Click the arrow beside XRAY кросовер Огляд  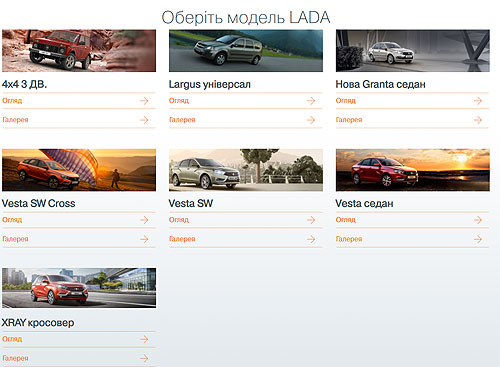pyautogui.click(x=144, y=339)
